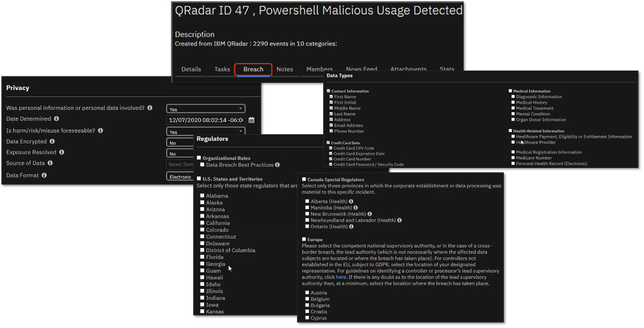The width and height of the screenshot is (644, 328).
Task: Check Personal Health Record (Electronic) checkbox
Action: [513, 163]
